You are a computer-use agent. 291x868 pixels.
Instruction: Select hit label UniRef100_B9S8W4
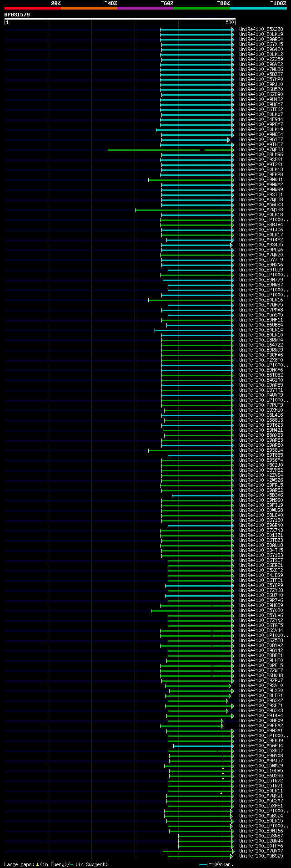coord(261,450)
